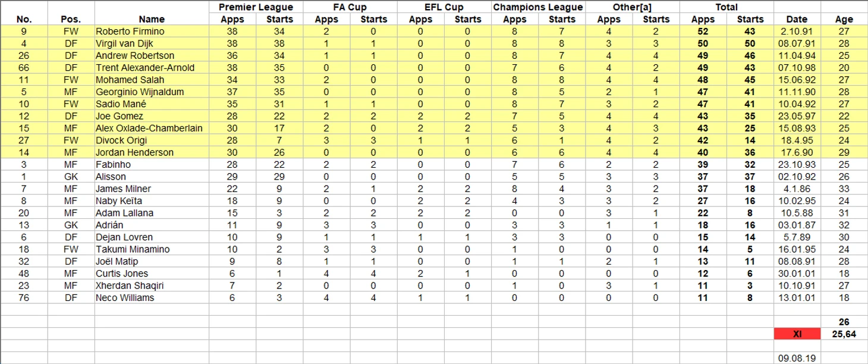
Task: Click the Age column header
Action: tap(844, 19)
